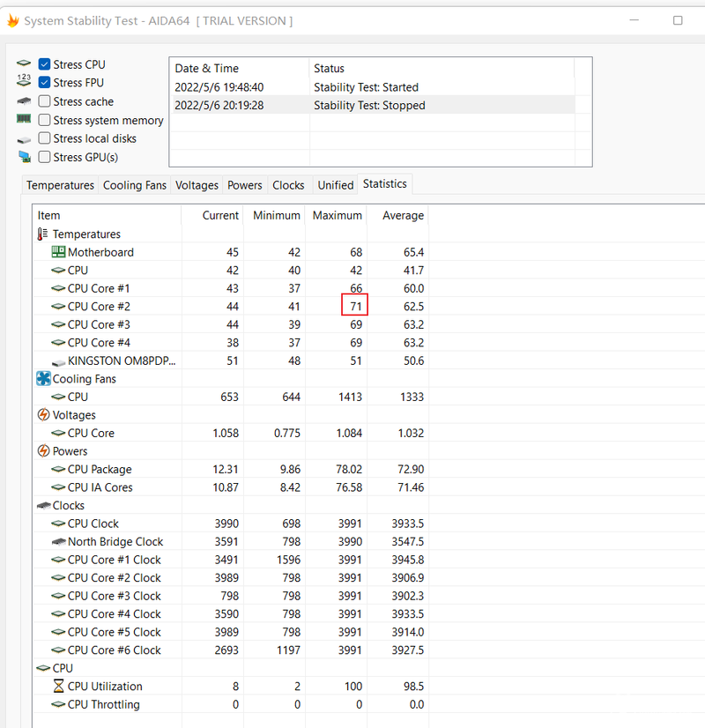Click the Stress FPU 123 icon
705x728 pixels.
[x=24, y=80]
